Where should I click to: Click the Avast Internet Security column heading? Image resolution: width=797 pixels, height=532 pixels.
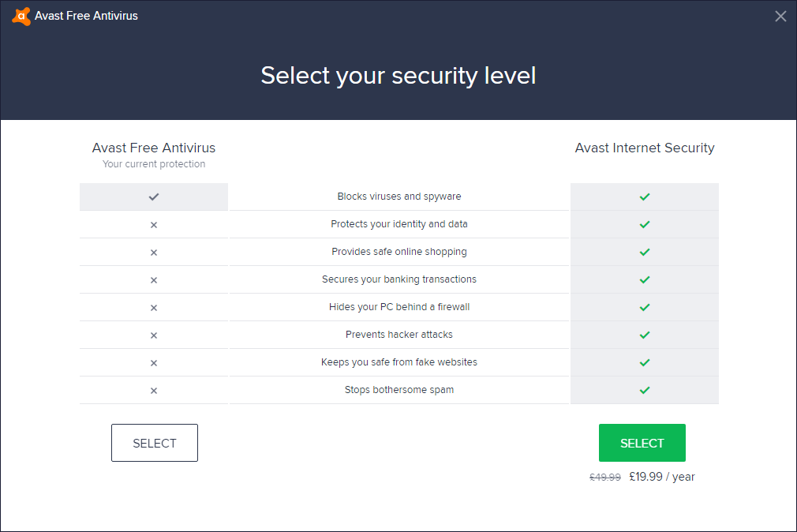pyautogui.click(x=645, y=148)
